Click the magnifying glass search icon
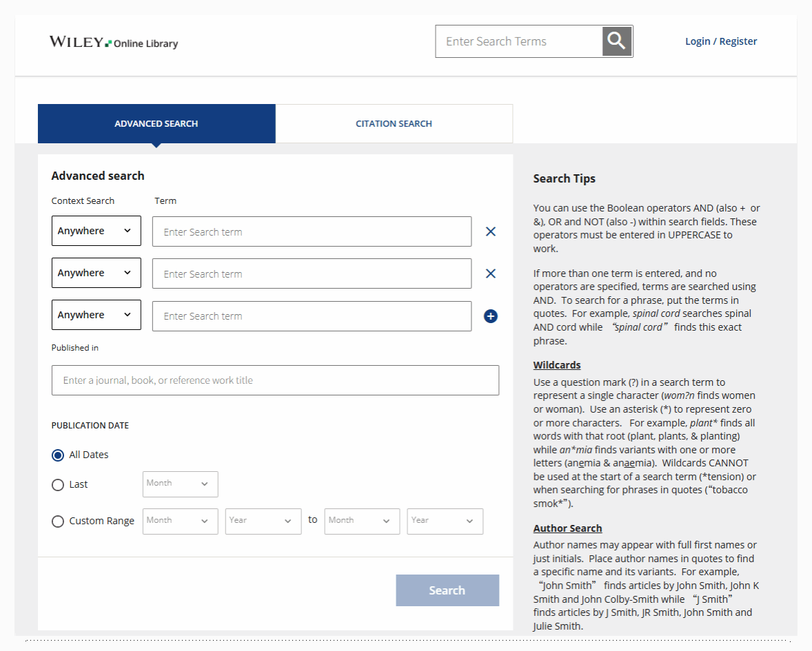Viewport: 812px width, 651px height. click(617, 41)
